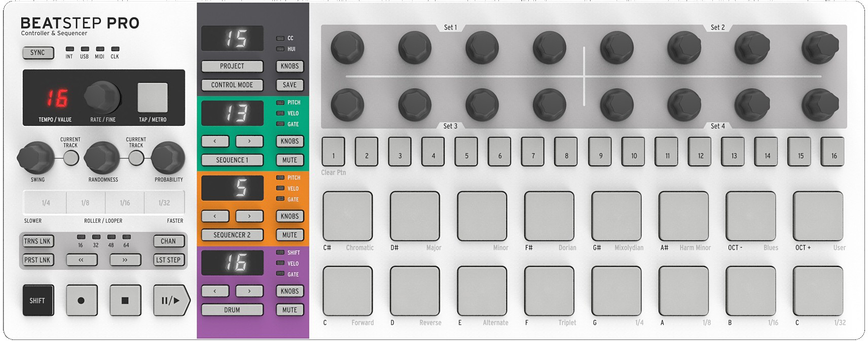This screenshot has height=341, width=868.
Task: Select the SEQUENCER 2 button
Action: [232, 235]
